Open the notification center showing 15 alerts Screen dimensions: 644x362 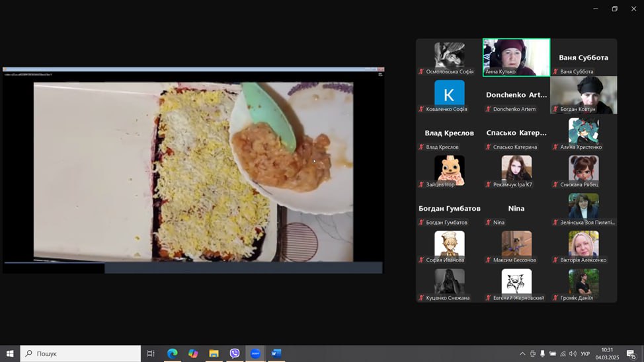click(x=631, y=354)
